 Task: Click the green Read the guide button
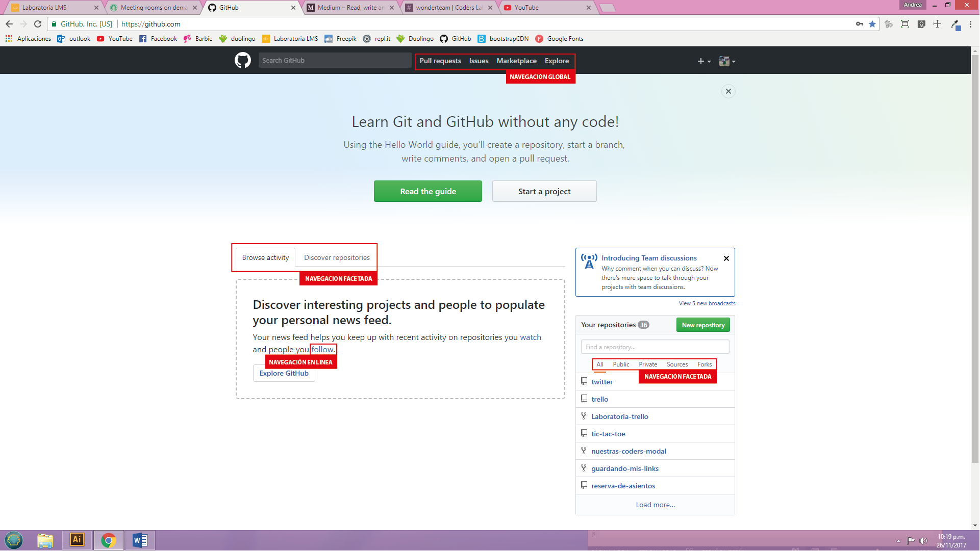click(428, 191)
